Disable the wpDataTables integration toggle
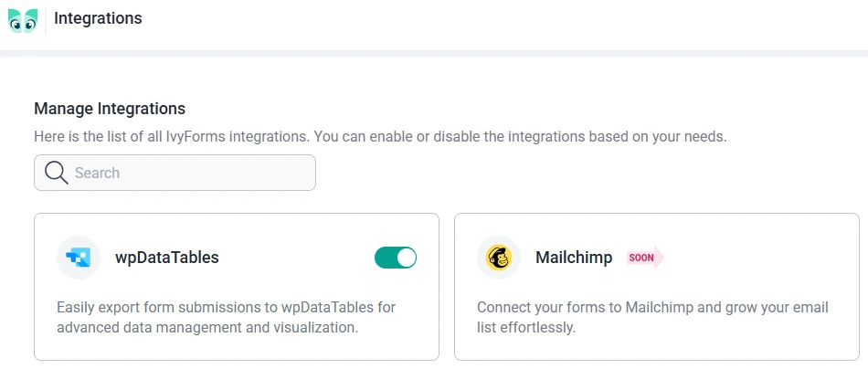The width and height of the screenshot is (868, 369). pyautogui.click(x=396, y=258)
